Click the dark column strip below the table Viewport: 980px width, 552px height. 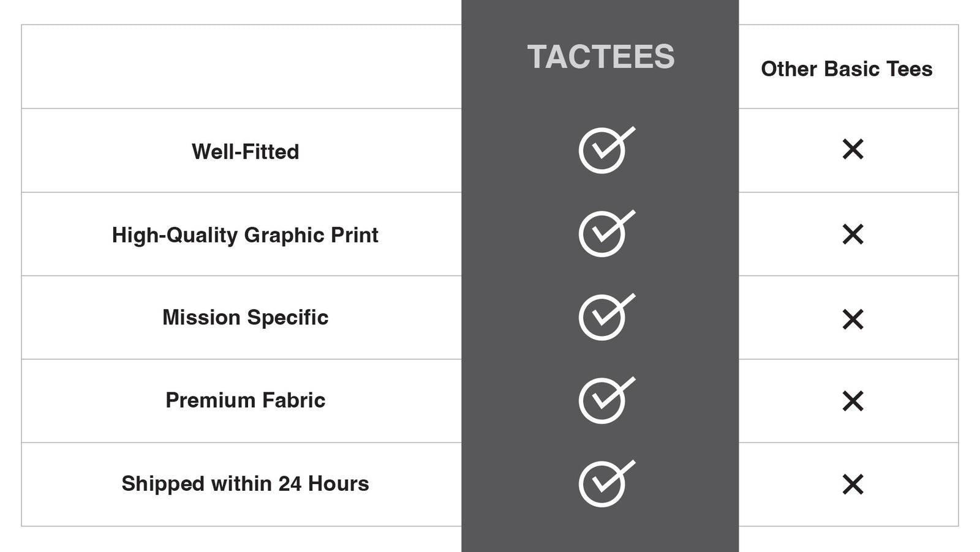tap(600, 540)
